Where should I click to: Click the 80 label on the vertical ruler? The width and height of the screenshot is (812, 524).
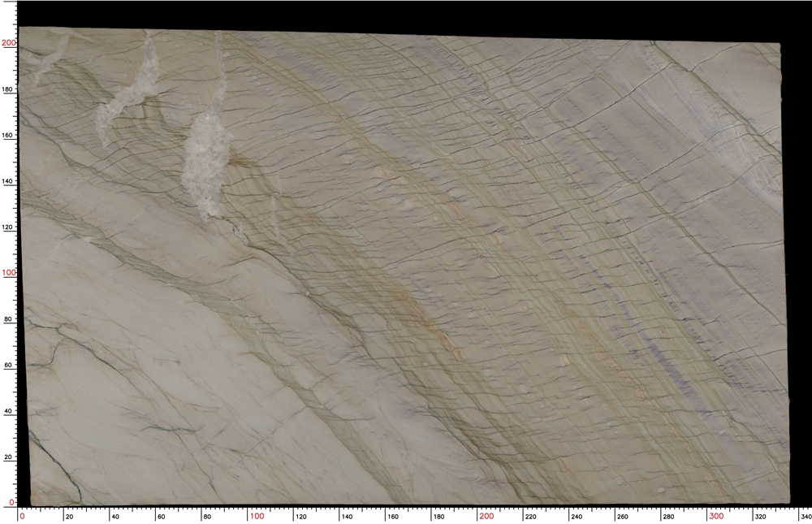click(8, 319)
